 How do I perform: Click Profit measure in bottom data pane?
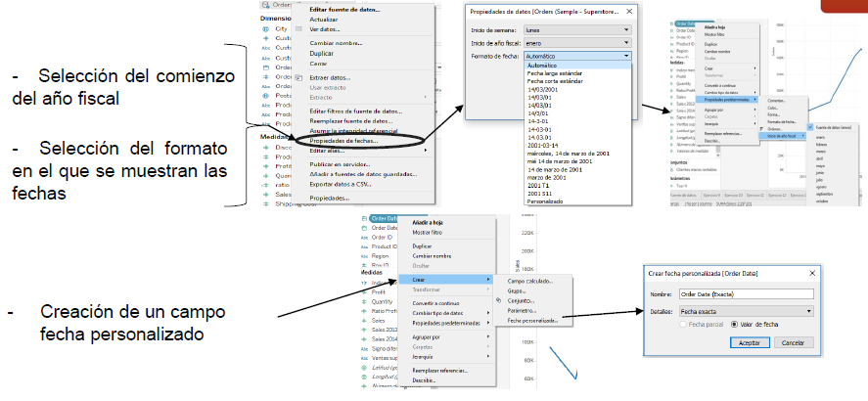click(x=379, y=292)
